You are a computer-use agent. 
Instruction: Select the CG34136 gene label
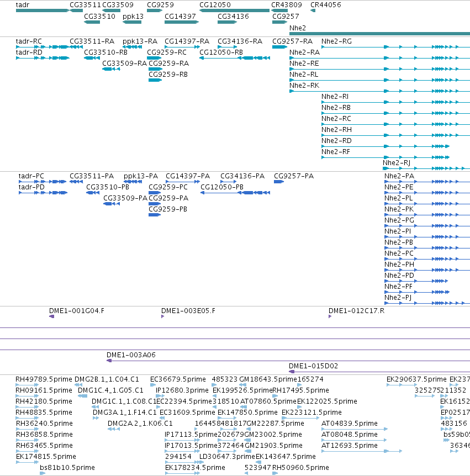coord(233,17)
